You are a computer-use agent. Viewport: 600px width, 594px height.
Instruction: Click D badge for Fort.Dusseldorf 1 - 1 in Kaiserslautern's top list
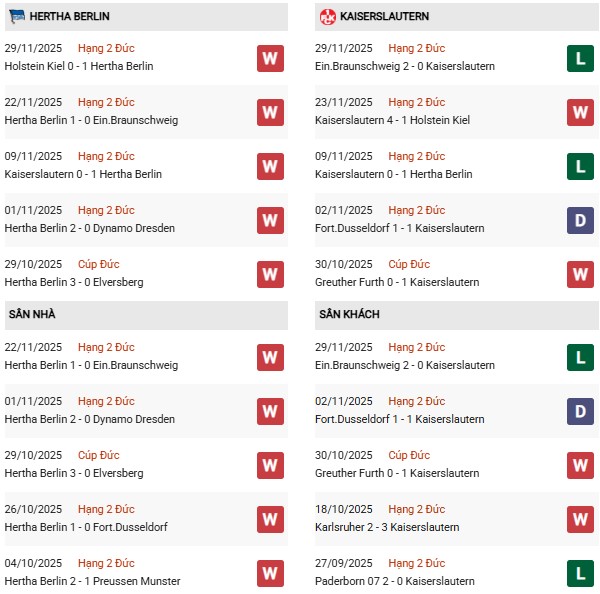(580, 220)
